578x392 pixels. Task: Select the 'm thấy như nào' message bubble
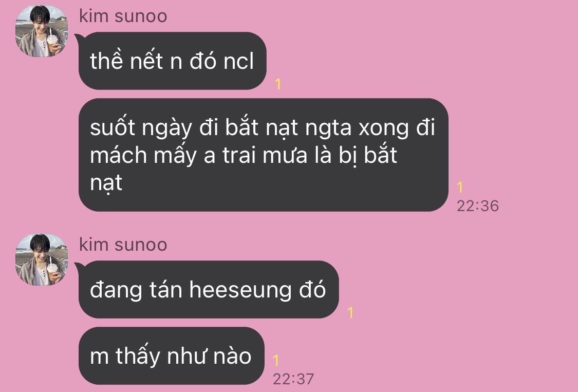(x=172, y=356)
